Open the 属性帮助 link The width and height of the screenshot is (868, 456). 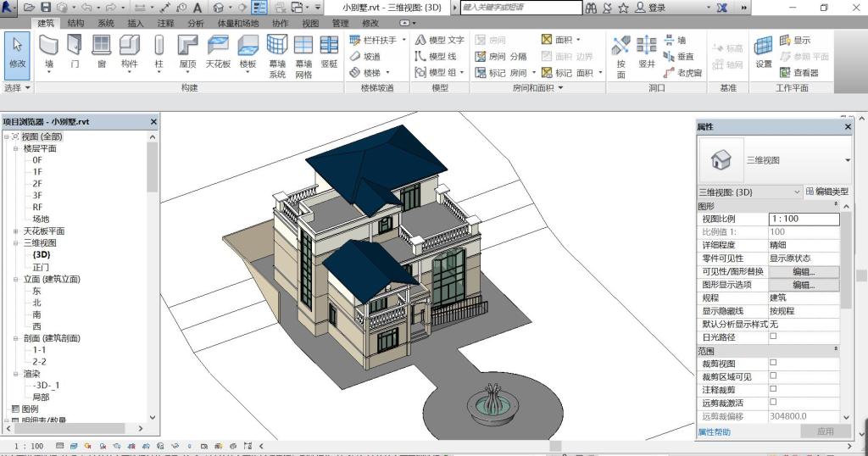(714, 431)
